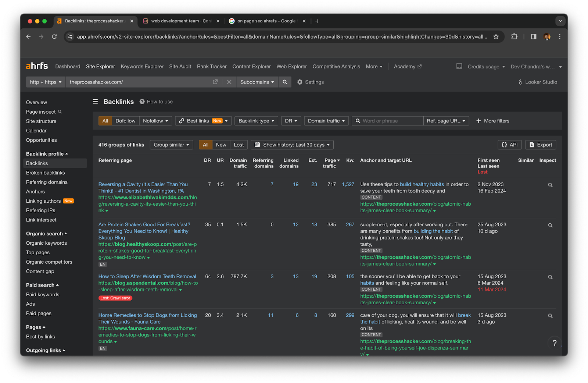Open the http + https protocol dropdown
This screenshot has height=383, width=588.
click(x=46, y=82)
